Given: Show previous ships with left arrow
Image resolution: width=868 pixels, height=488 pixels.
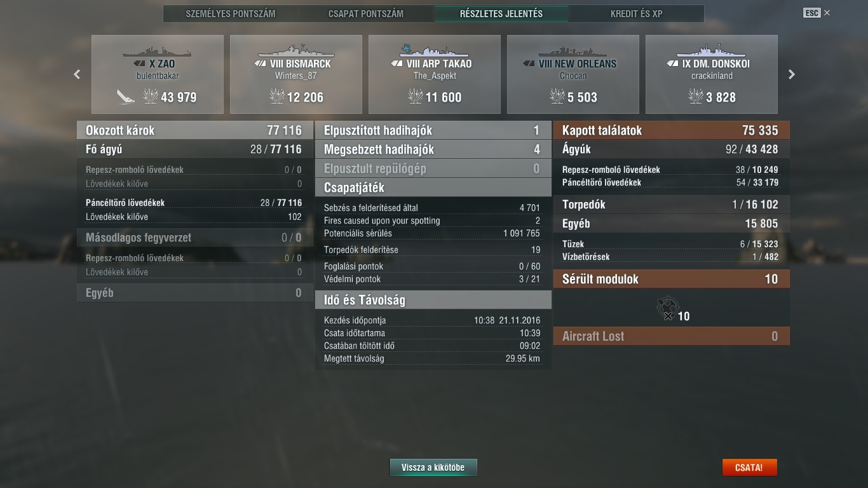Looking at the screenshot, I should coord(77,74).
